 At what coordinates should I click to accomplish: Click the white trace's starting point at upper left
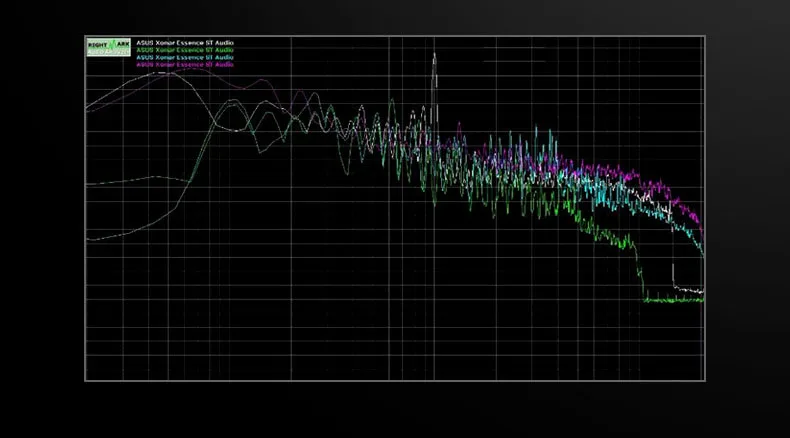89,107
